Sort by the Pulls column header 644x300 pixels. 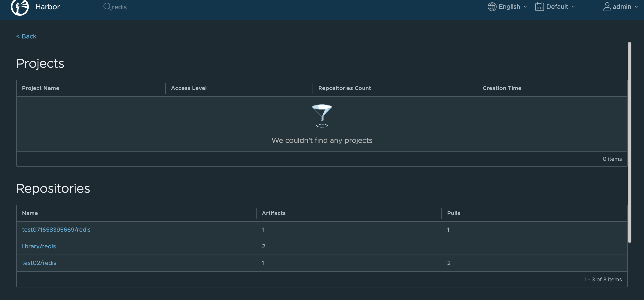(454, 213)
